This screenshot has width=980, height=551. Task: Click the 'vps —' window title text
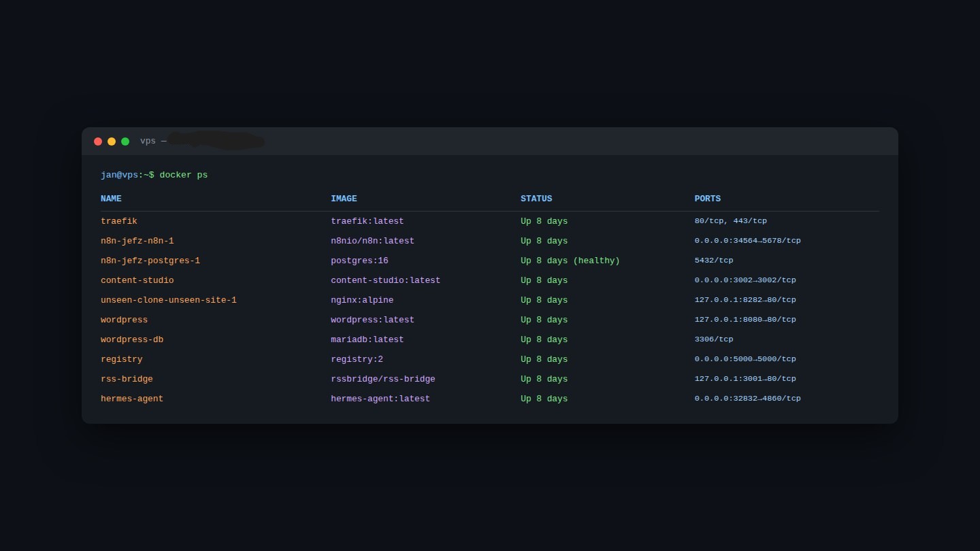pyautogui.click(x=153, y=141)
